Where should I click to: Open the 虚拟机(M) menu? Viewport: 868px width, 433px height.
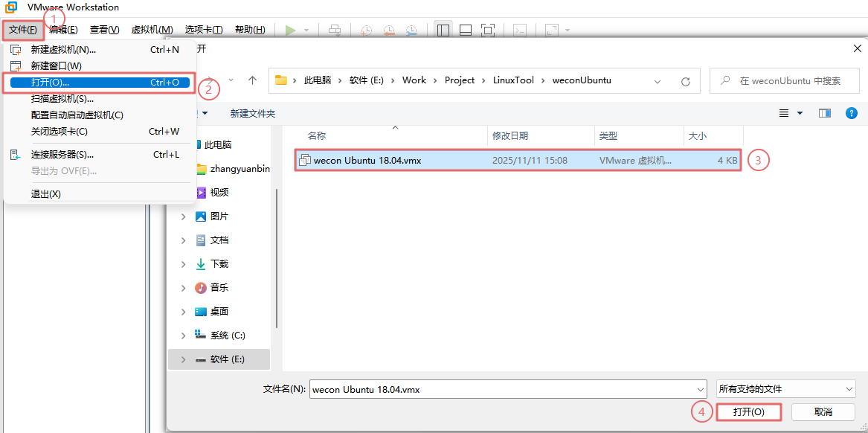click(x=152, y=30)
